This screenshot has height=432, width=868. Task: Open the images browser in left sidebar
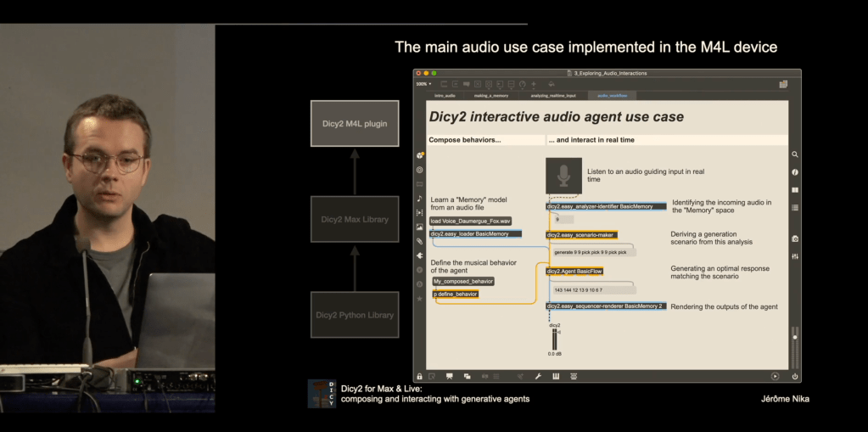tap(419, 227)
